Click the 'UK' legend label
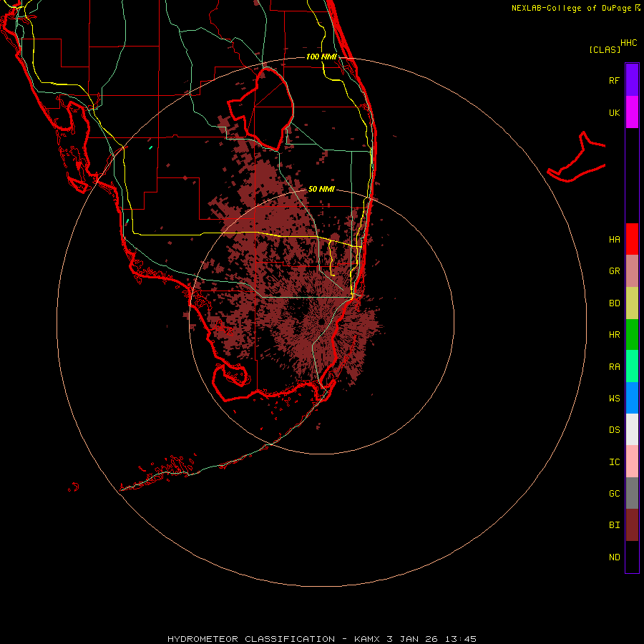Image resolution: width=644 pixels, height=644 pixels. (x=614, y=112)
